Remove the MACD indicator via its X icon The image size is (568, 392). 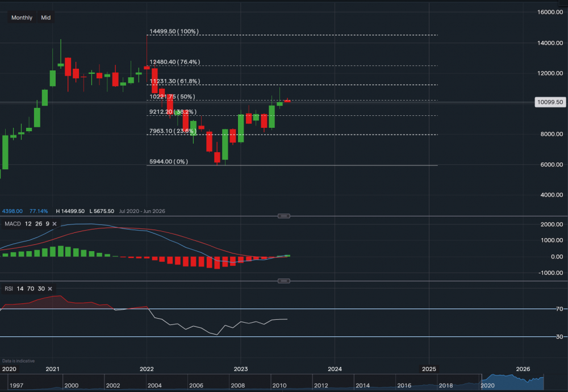pos(54,224)
